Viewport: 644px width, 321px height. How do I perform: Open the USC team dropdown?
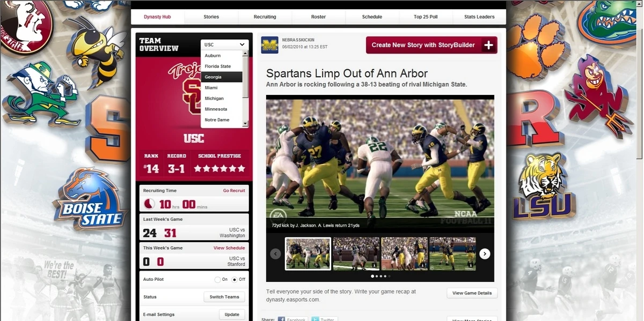coord(224,44)
